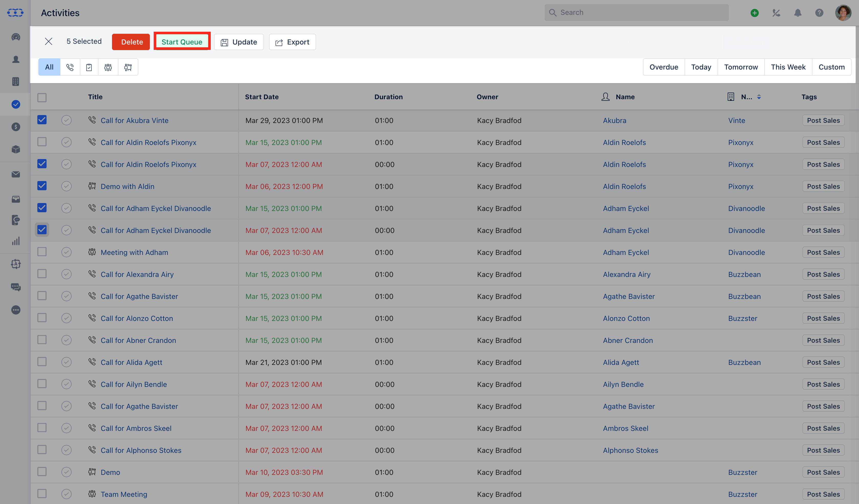Open notifications bell icon

(x=798, y=13)
